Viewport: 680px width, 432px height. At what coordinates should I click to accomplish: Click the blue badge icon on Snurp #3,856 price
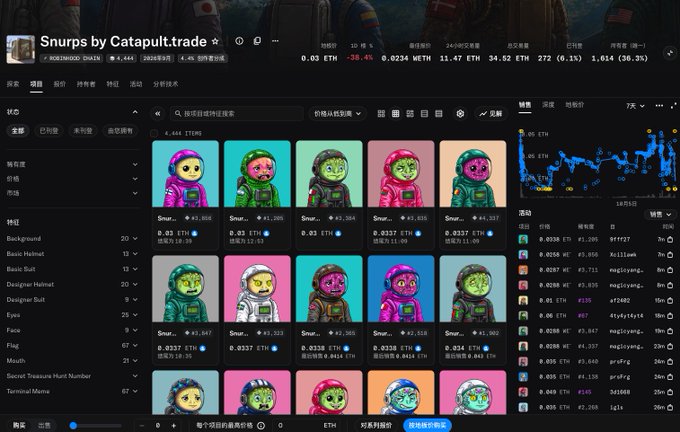[195, 233]
